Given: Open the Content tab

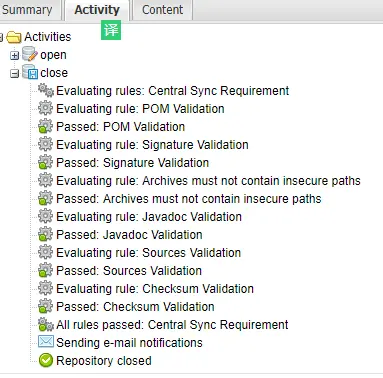Looking at the screenshot, I should tap(162, 10).
